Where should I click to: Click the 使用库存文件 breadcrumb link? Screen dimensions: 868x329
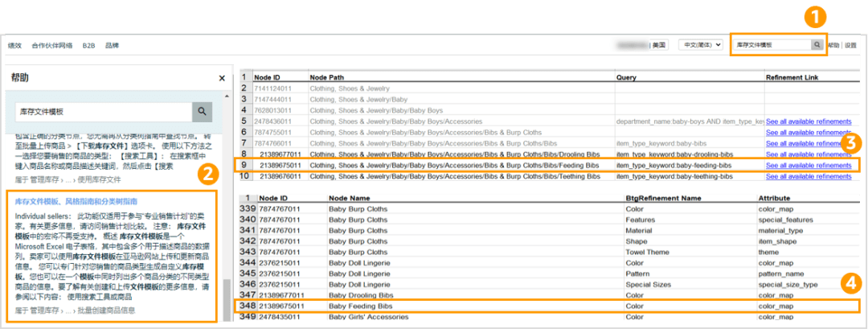(99, 179)
